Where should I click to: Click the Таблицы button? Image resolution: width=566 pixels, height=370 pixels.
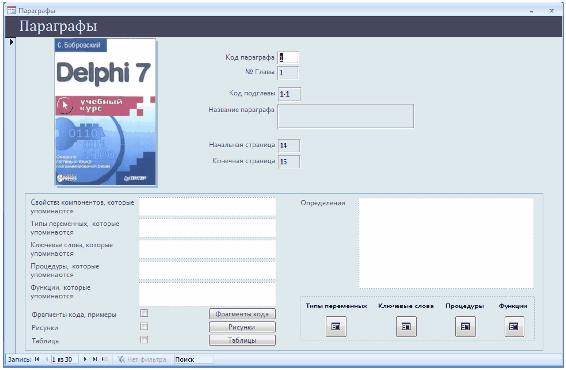[x=242, y=340]
